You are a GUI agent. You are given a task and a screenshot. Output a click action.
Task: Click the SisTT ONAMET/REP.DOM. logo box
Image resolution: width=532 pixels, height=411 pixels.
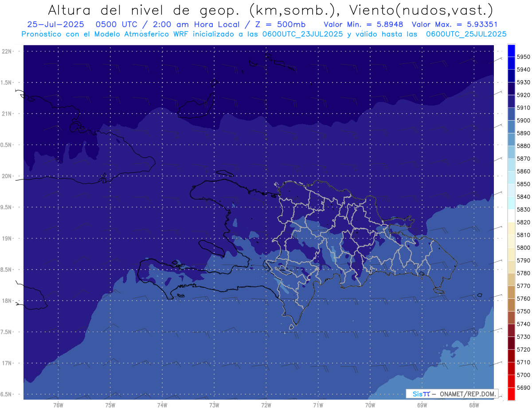452,394
